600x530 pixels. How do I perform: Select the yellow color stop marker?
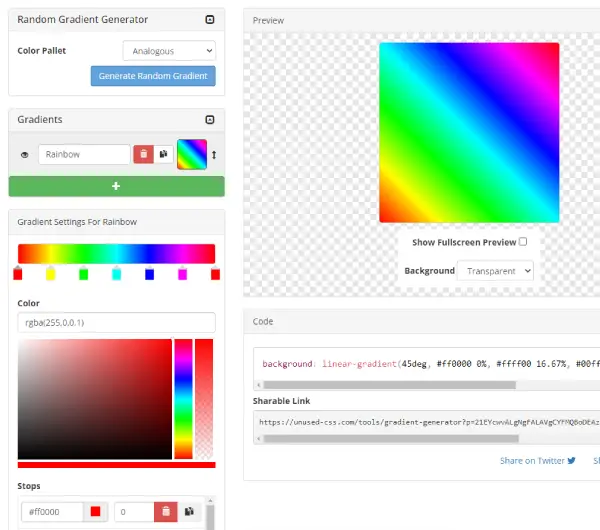click(x=51, y=273)
